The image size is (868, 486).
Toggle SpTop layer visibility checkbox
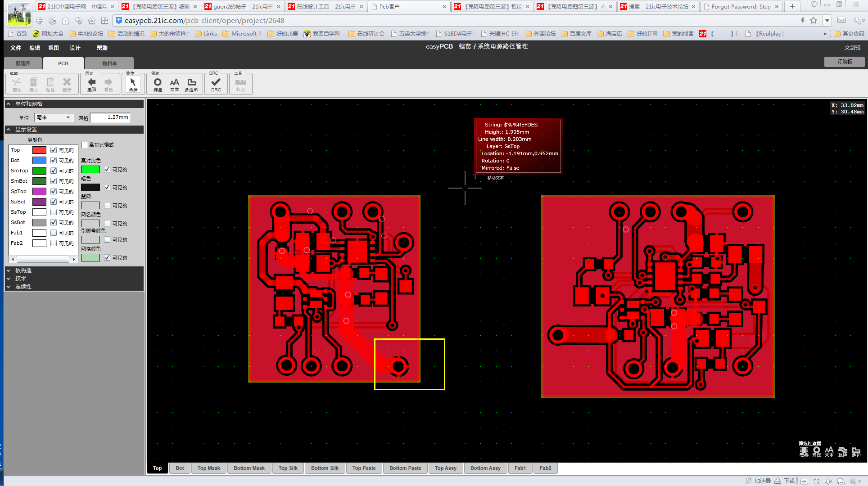tap(54, 191)
